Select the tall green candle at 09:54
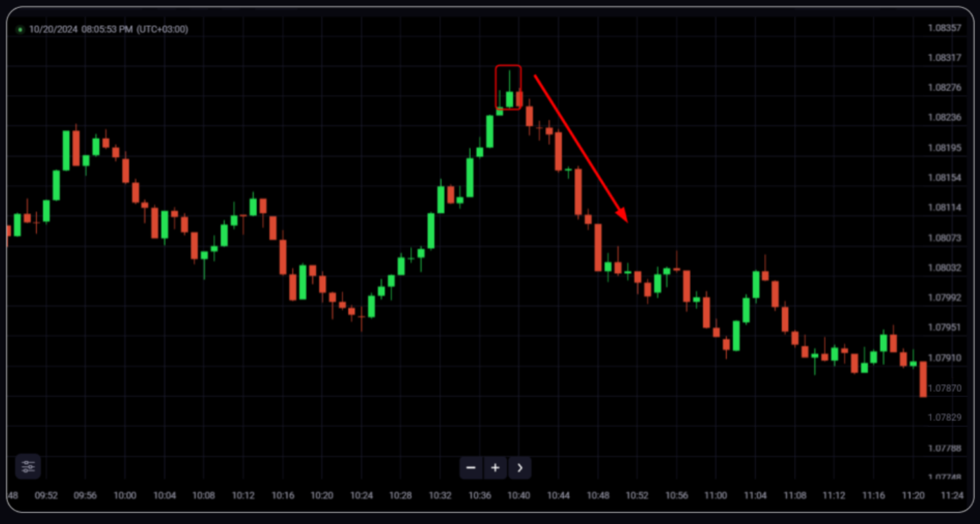This screenshot has height=524, width=980. coord(66,150)
